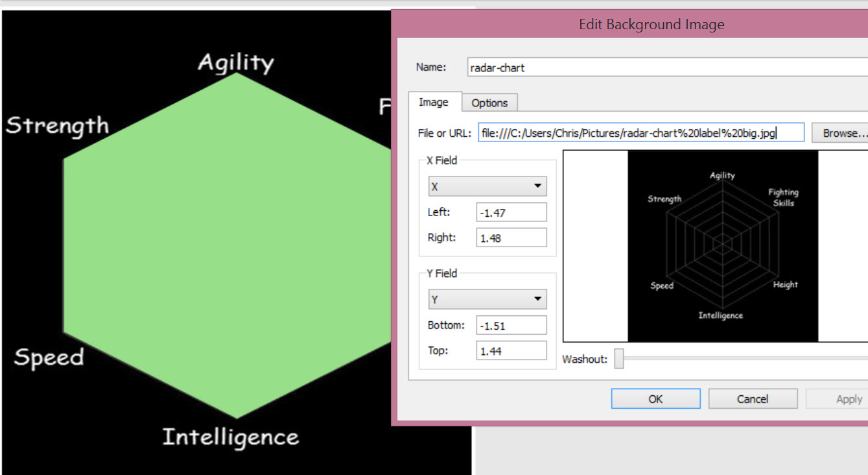Image resolution: width=868 pixels, height=475 pixels.
Task: Click the large Strength label on the chart
Action: [x=58, y=125]
